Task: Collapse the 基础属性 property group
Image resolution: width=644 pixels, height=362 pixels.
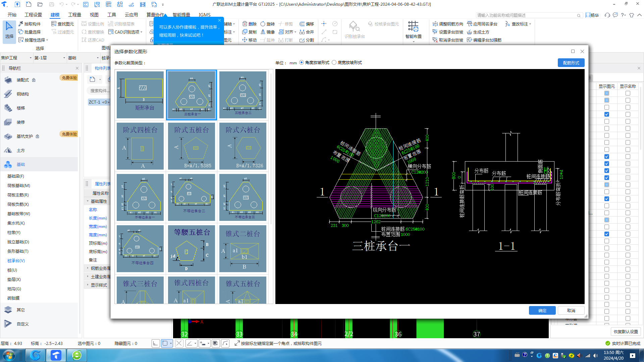Action: point(88,201)
